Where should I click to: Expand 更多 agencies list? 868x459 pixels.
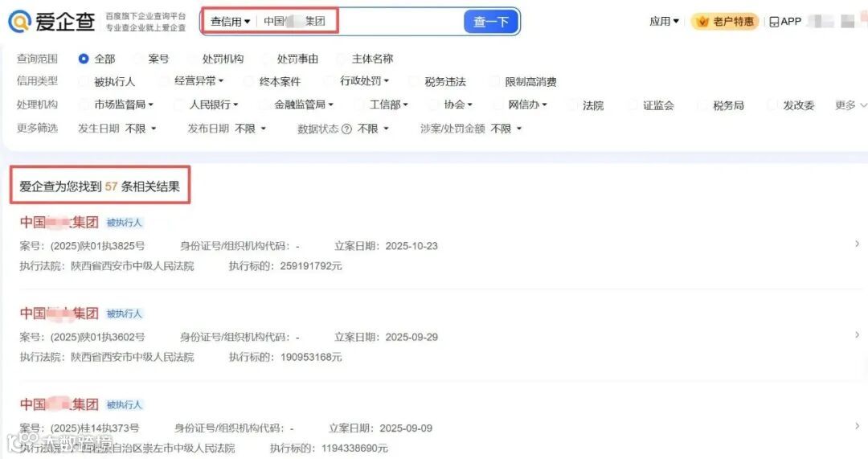[851, 105]
